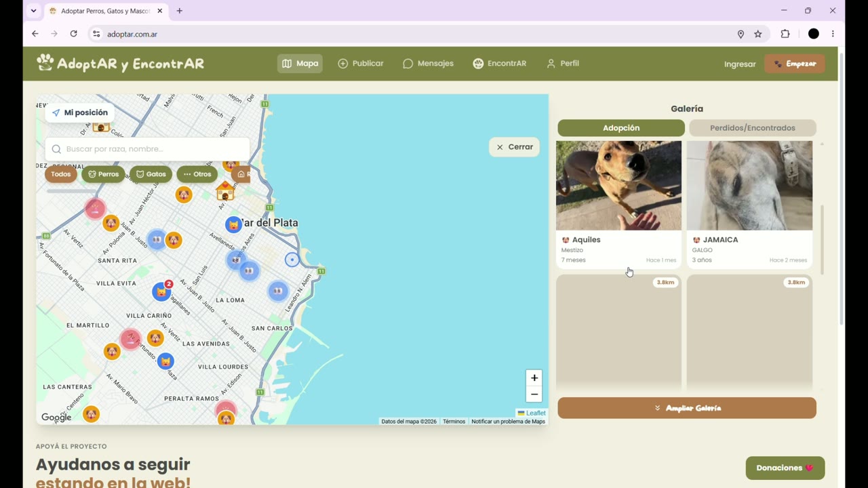Click the gallery panel scrollbar thumb

[823, 240]
